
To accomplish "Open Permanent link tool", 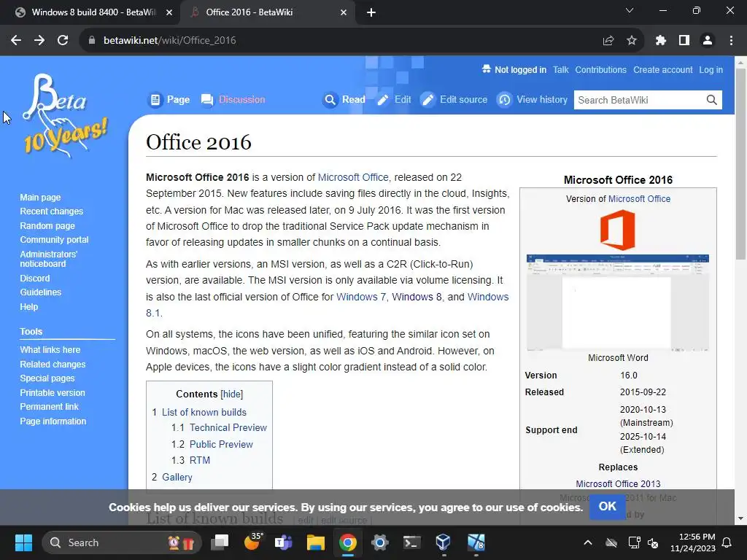I will pos(49,407).
